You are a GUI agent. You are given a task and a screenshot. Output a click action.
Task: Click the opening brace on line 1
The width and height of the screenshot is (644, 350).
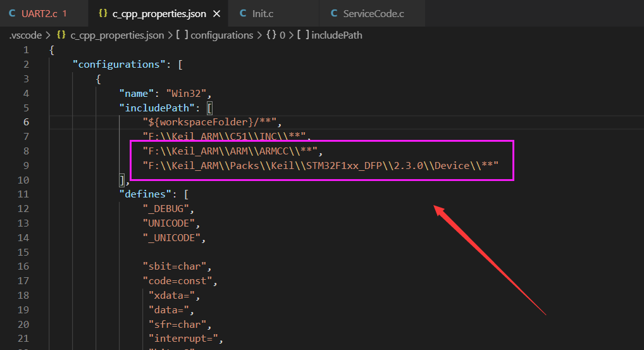52,50
